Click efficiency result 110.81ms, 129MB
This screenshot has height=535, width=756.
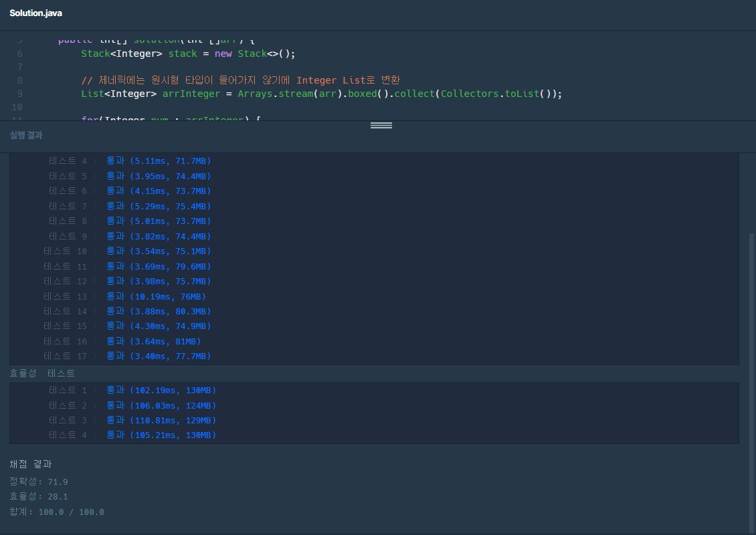tap(161, 420)
